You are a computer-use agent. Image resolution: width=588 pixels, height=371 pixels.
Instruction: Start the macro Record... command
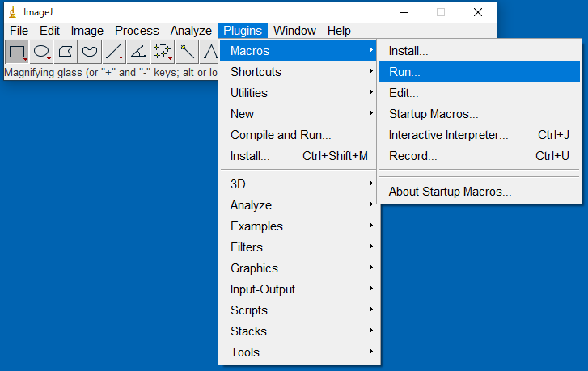click(480, 156)
